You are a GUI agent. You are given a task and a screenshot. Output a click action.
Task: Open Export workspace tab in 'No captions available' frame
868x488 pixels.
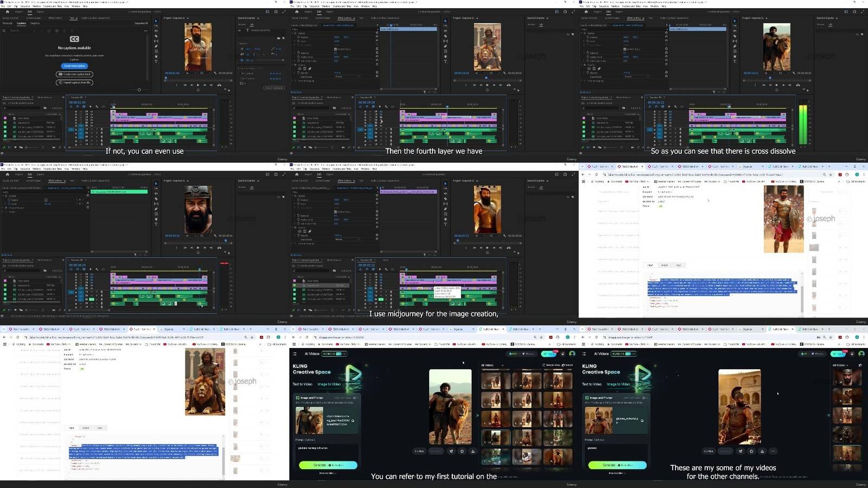click(x=40, y=11)
